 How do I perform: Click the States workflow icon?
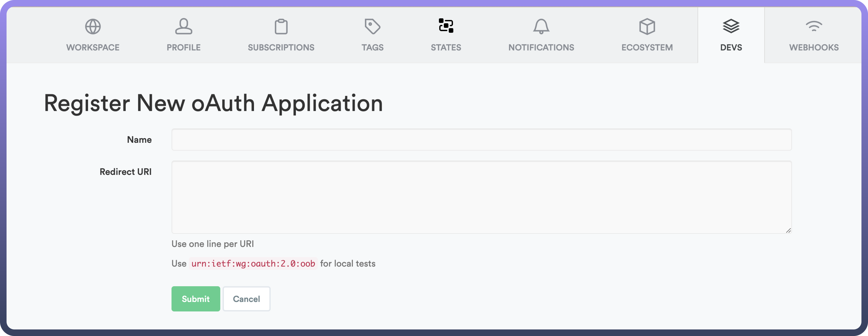tap(446, 26)
